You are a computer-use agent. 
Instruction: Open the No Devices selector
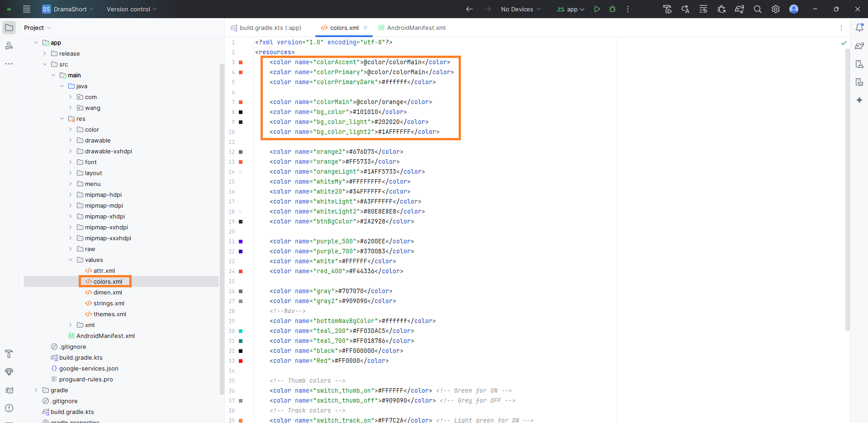pyautogui.click(x=521, y=9)
